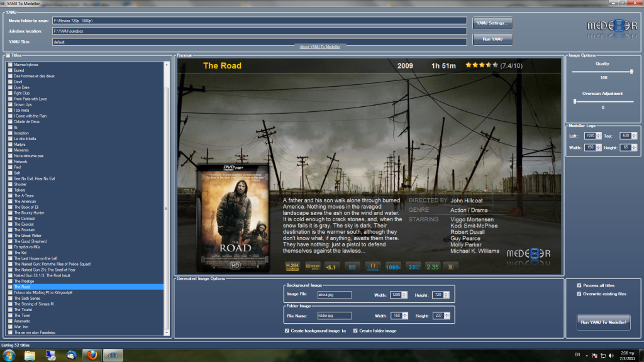This screenshot has width=644, height=362.
Task: Click the titles list scroll-up arrow
Action: pos(166,65)
